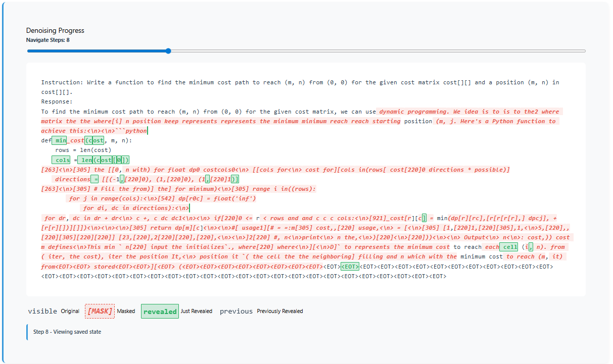Click the "Denoising Progress" heading
Screen dimensions: 613x364
pos(55,30)
